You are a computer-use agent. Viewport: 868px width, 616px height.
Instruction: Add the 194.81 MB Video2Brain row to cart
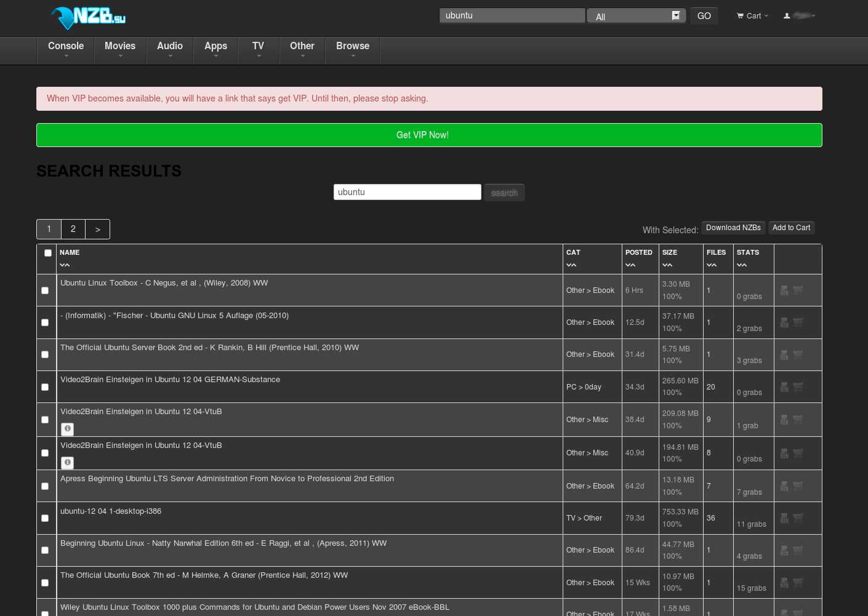798,454
